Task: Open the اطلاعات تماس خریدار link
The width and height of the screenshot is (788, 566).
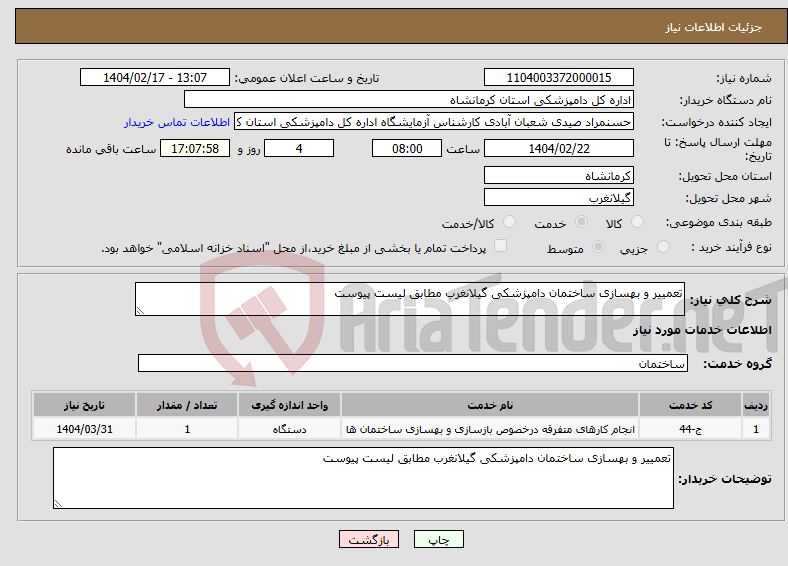Action: coord(177,122)
